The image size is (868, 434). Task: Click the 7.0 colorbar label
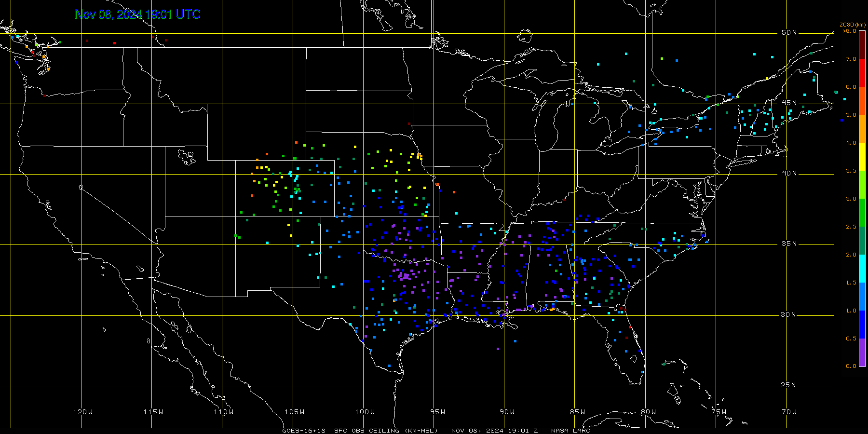851,59
